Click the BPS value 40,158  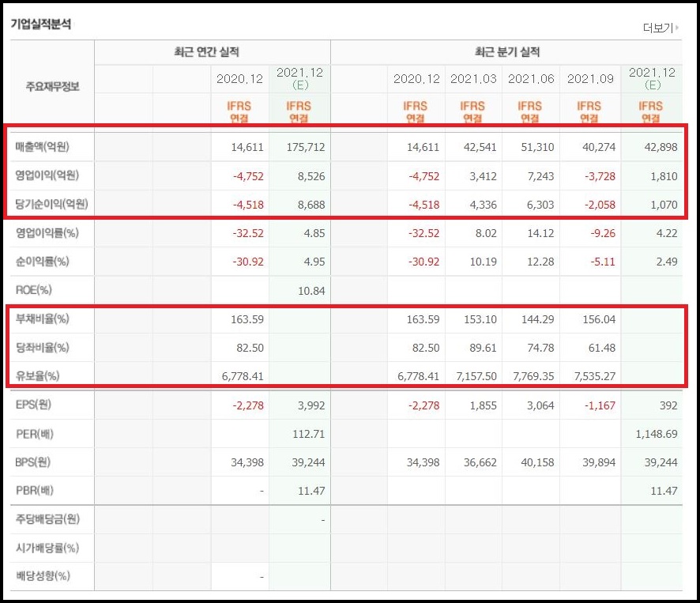(537, 463)
